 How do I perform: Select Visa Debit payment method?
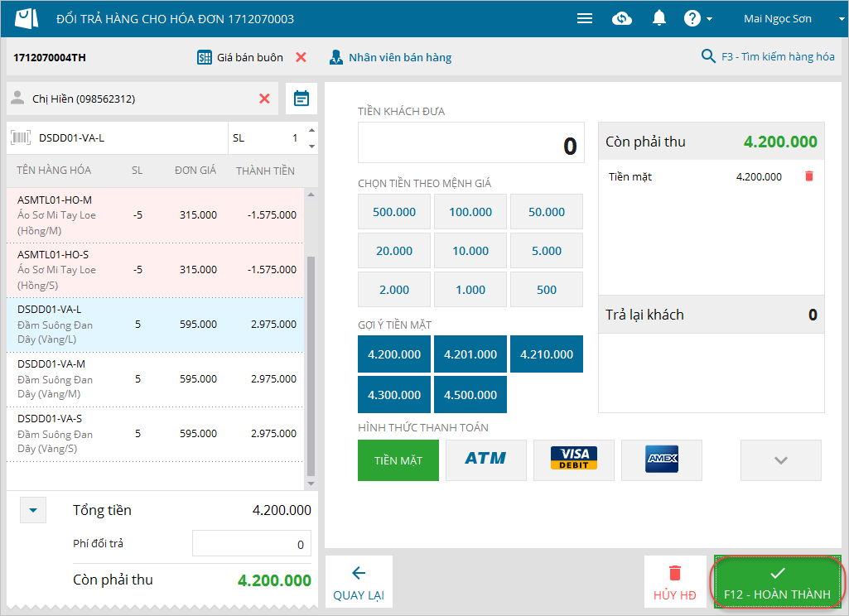click(574, 460)
